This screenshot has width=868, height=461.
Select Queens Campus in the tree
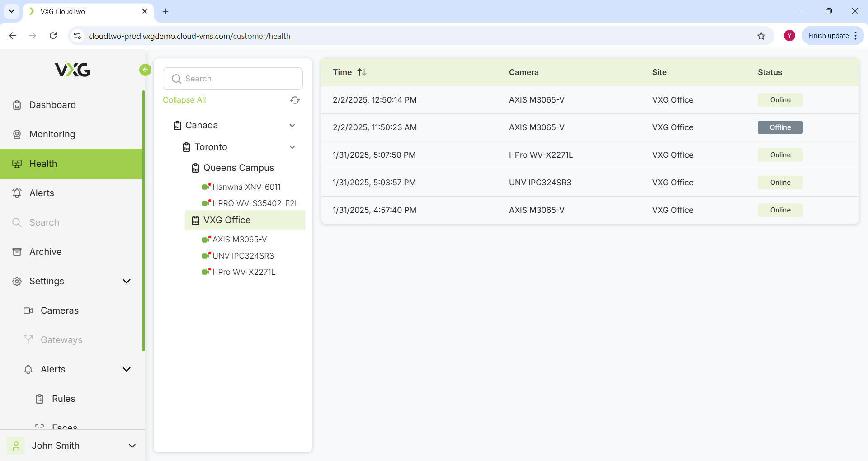pos(238,168)
